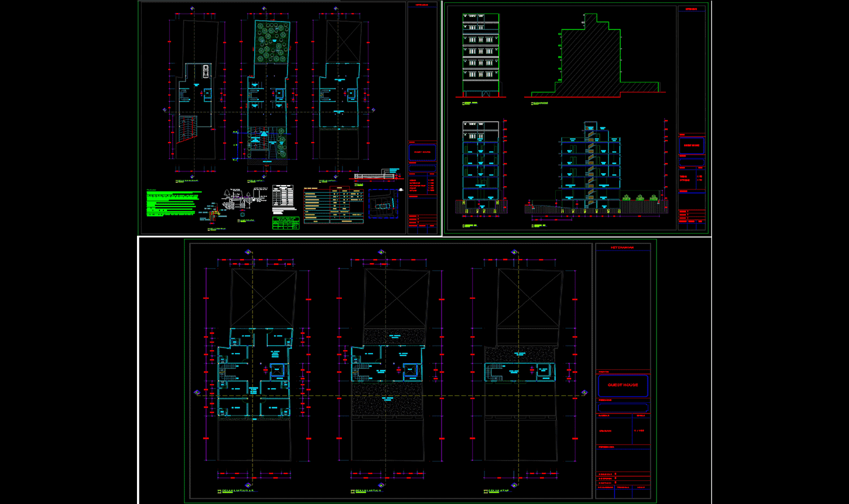Image resolution: width=849 pixels, height=504 pixels.
Task: Click the 1:100 scale value in bottom title block
Action: pos(639,431)
